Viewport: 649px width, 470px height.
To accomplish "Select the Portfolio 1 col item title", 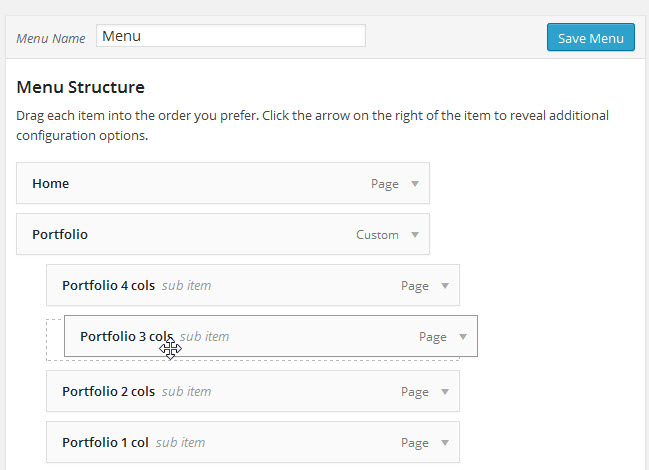I will (x=105, y=443).
